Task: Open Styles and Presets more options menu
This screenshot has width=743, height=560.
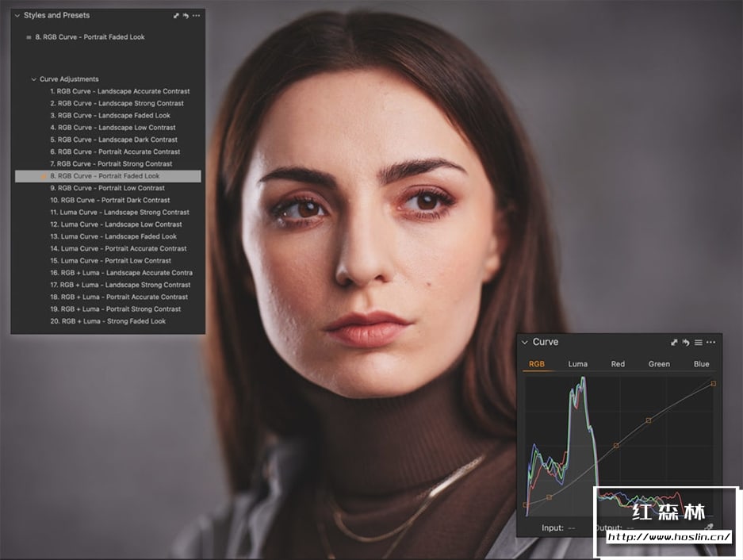Action: (x=196, y=16)
